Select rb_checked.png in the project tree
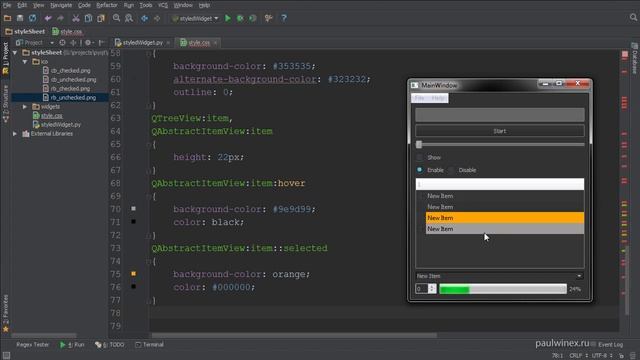This screenshot has width=640, height=360. pyautogui.click(x=70, y=89)
